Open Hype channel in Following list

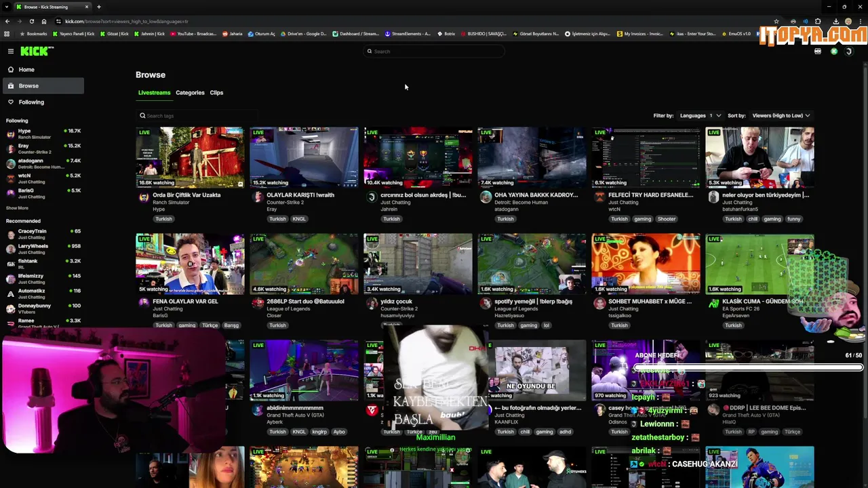tap(43, 134)
